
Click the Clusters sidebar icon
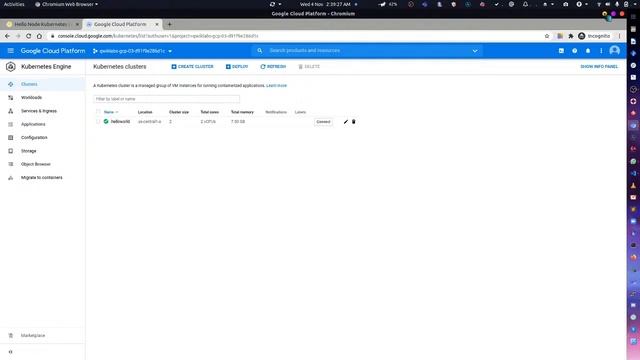(x=11, y=84)
